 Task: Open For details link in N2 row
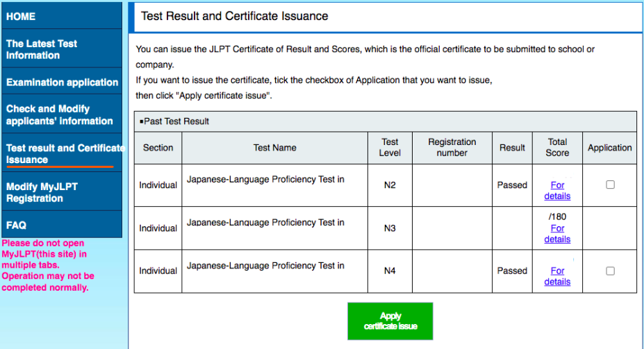pos(557,191)
